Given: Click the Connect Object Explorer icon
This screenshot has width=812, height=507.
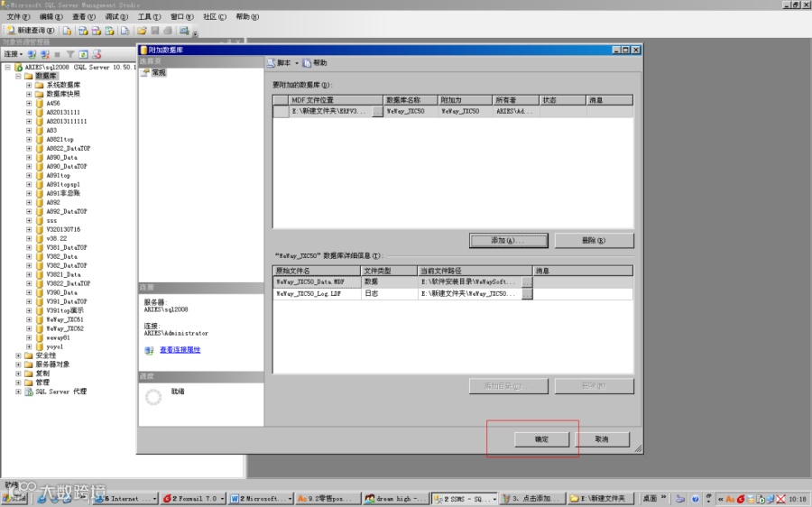Looking at the screenshot, I should click(x=32, y=54).
